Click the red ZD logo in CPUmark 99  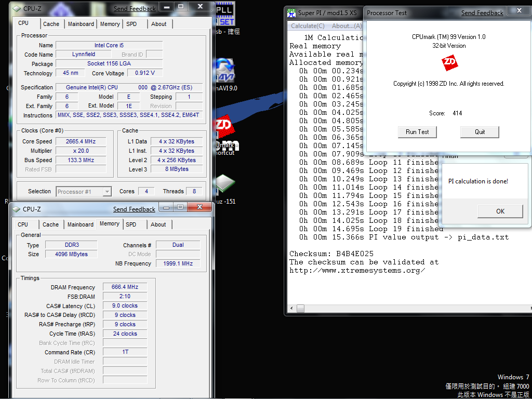[x=449, y=63]
